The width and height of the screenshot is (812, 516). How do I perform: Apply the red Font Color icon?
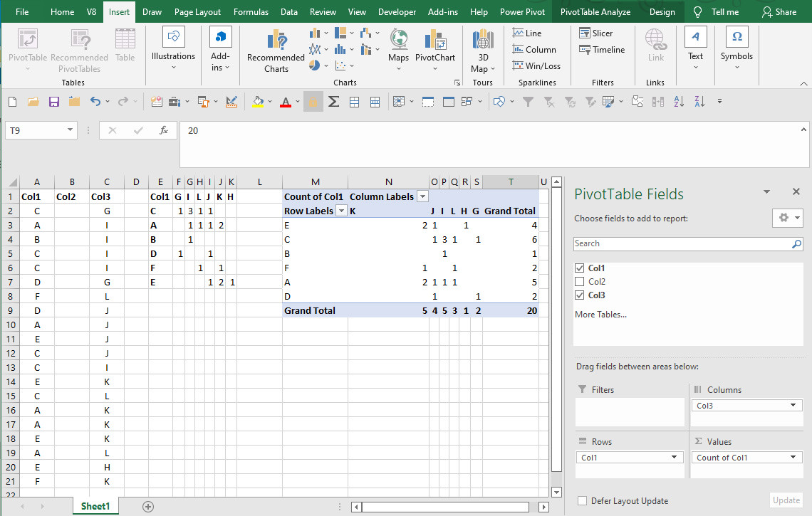(286, 102)
